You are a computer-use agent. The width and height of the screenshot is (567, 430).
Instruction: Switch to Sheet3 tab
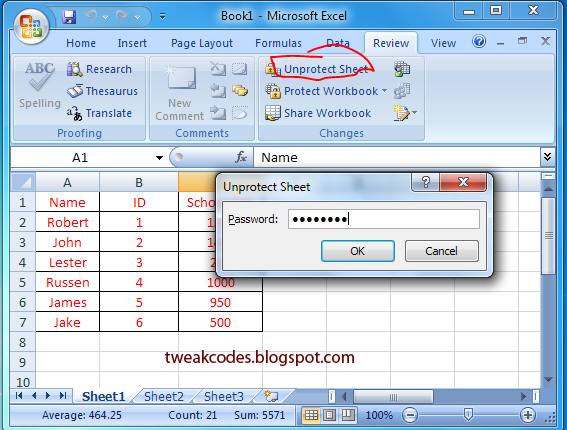point(224,396)
